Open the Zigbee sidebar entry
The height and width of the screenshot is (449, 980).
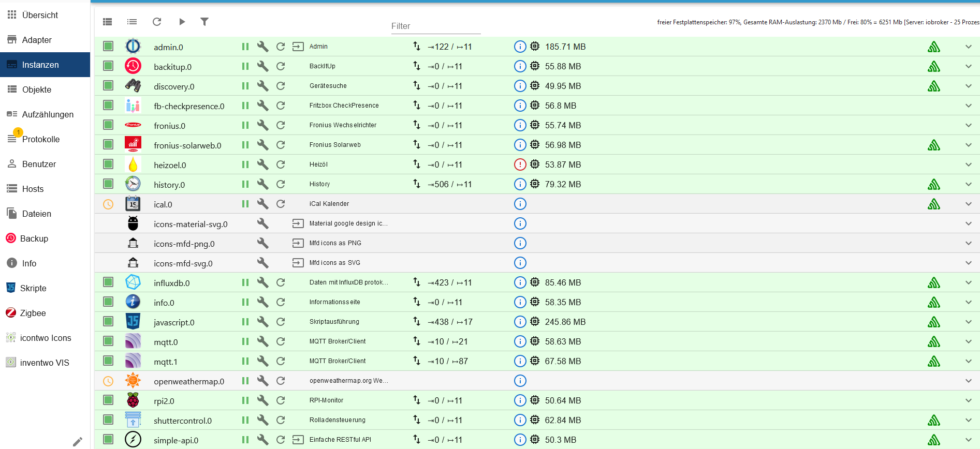coord(45,313)
